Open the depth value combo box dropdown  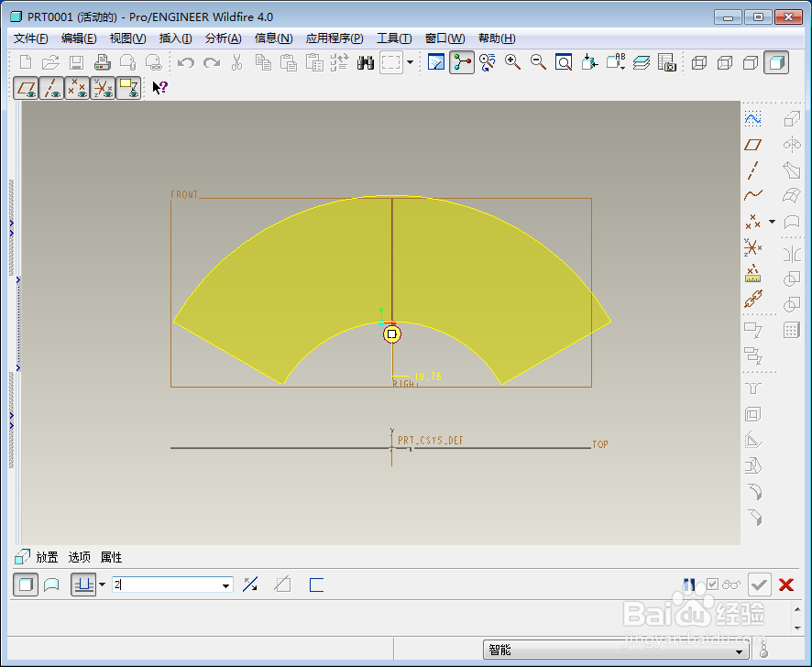coord(225,585)
